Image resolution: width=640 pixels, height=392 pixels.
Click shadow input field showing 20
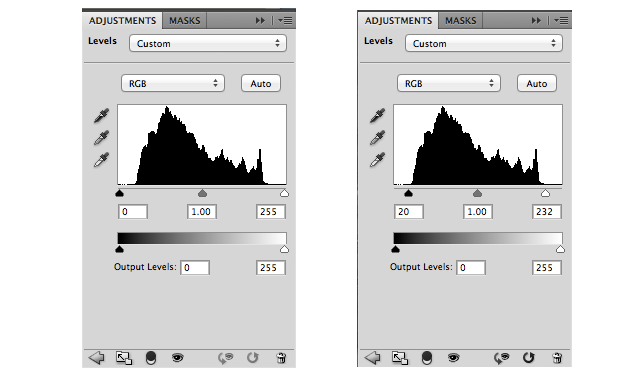click(x=409, y=212)
